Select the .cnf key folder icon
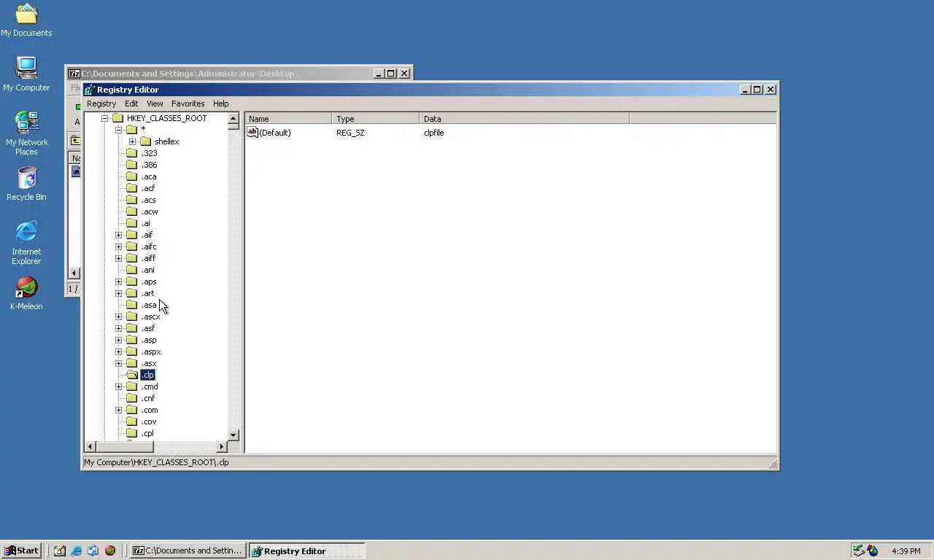 [x=131, y=398]
